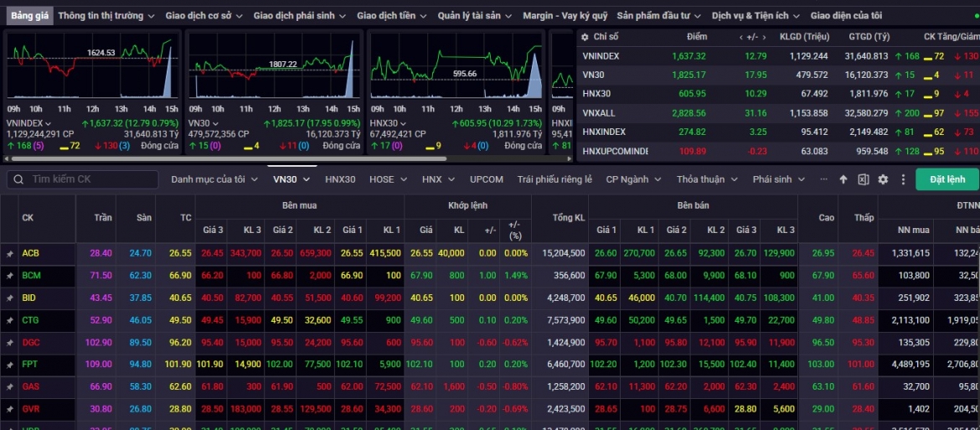
Task: Switch to the HNX30 tab
Action: click(340, 179)
